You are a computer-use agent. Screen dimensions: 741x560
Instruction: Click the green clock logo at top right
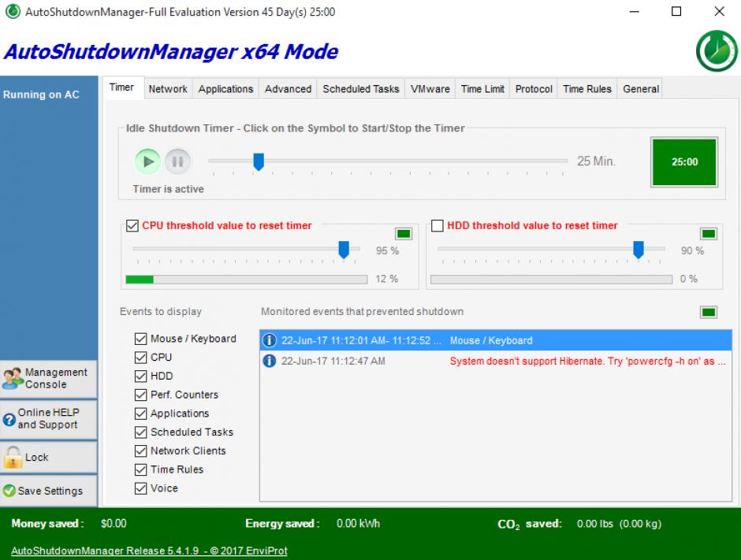pos(717,51)
